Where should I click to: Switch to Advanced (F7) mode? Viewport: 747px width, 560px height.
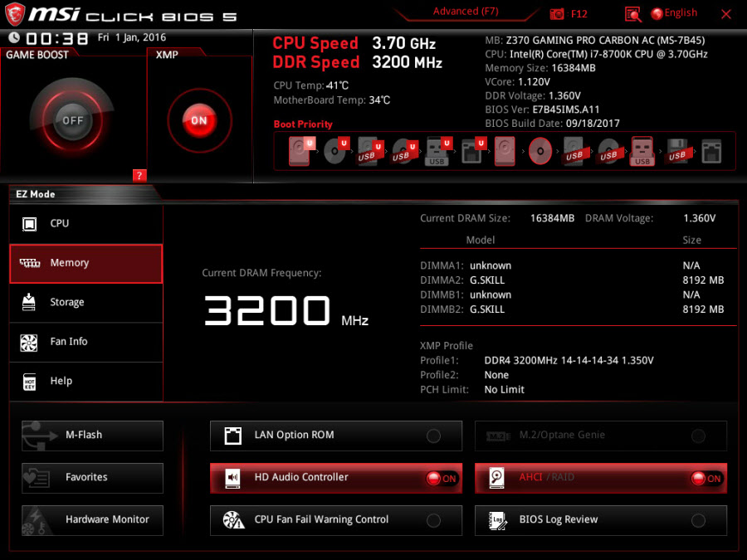(466, 12)
